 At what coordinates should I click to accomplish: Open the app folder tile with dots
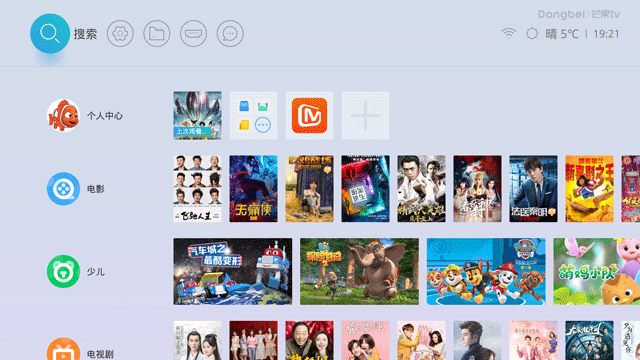tap(253, 116)
